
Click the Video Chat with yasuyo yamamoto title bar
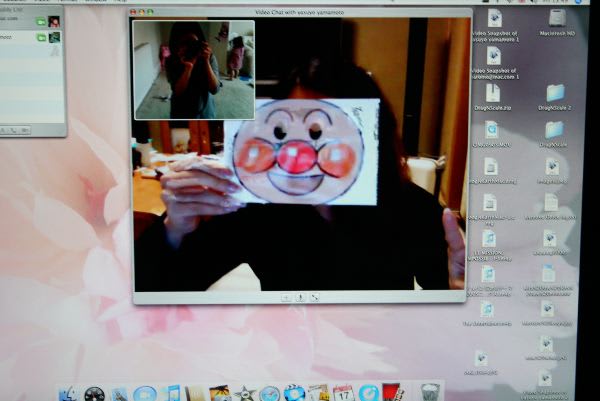[300, 12]
